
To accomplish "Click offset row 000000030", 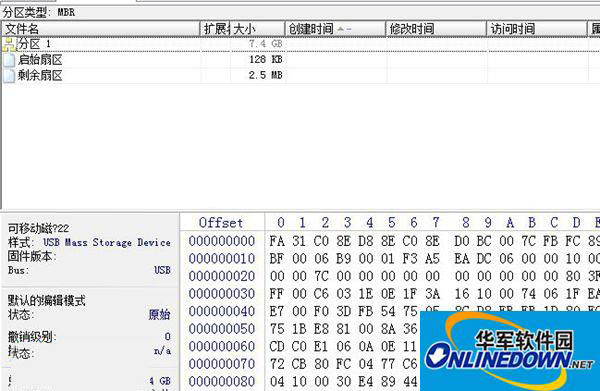I will pos(222,294).
